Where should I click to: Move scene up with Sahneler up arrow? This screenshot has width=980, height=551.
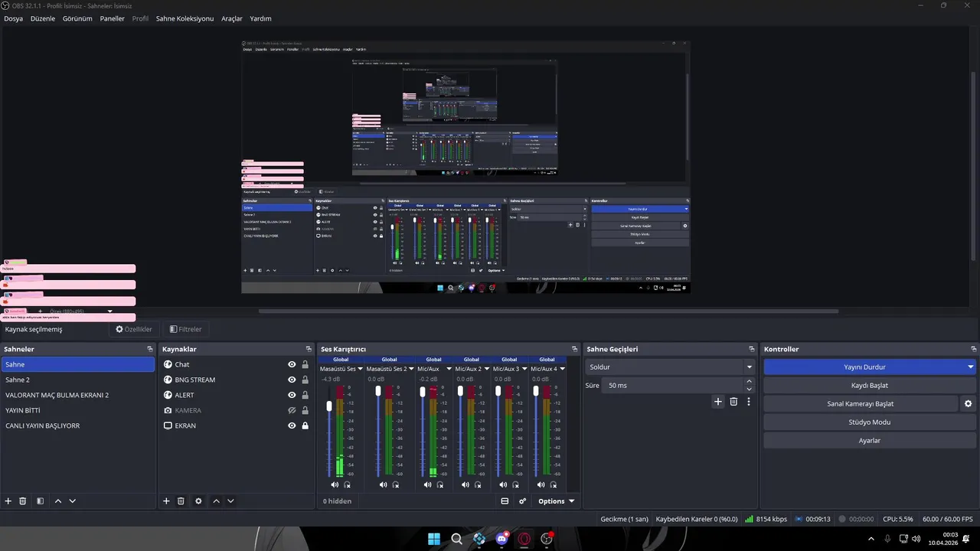58,501
